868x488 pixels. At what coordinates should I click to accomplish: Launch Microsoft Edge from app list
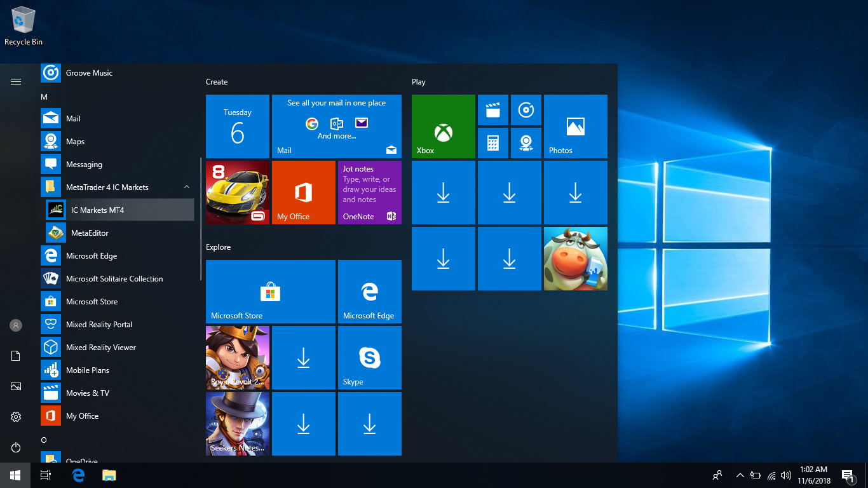(118, 256)
